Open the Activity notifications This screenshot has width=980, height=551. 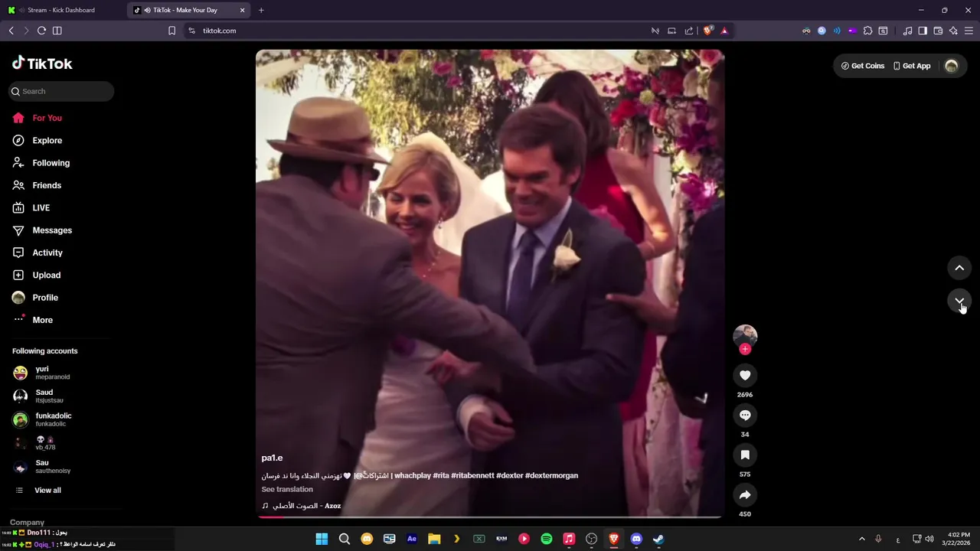tap(38, 253)
